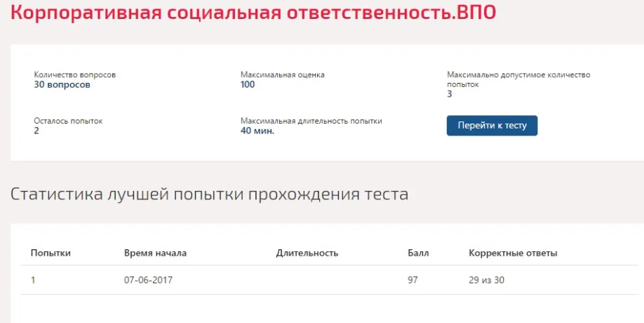Click the Попытки column header

tap(51, 253)
